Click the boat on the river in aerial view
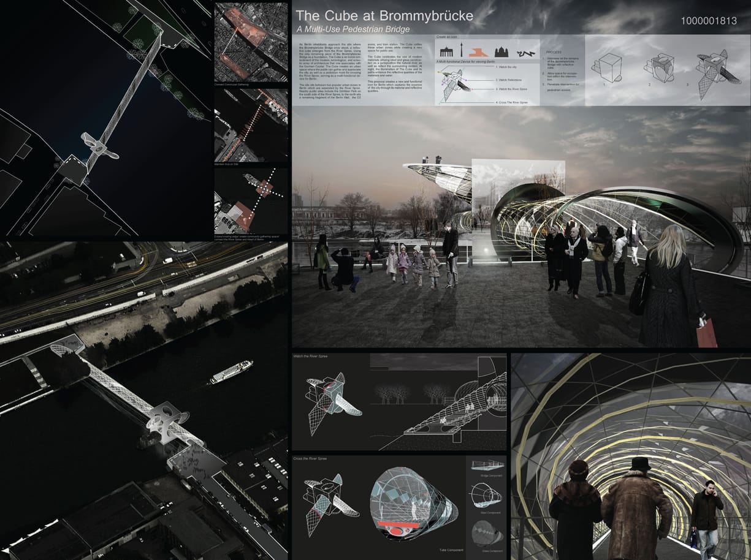751x560 pixels. click(231, 371)
